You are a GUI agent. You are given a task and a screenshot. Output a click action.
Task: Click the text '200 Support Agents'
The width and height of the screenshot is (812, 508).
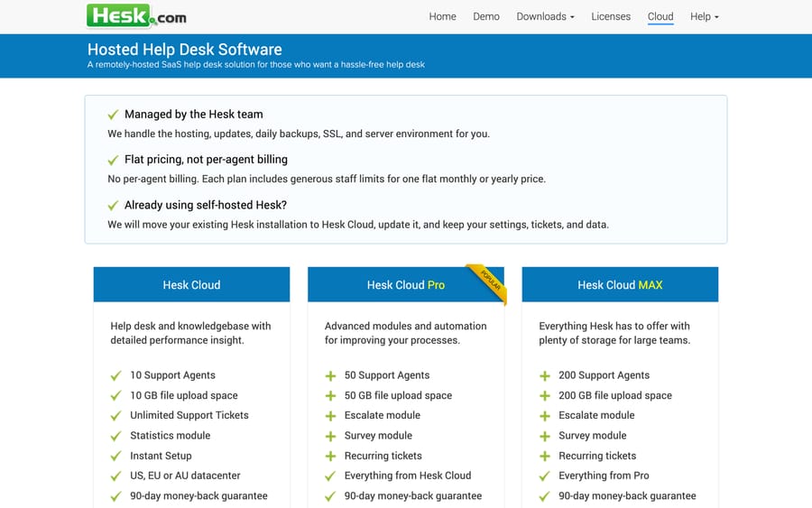point(604,375)
